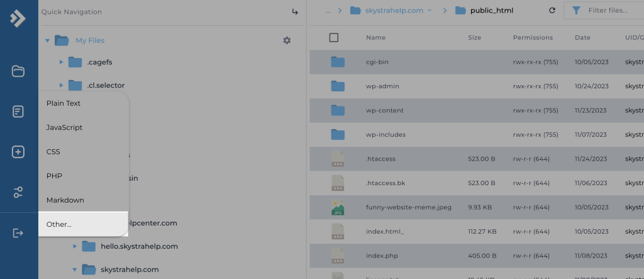This screenshot has height=279, width=644.
Task: Toggle the select-all checkbox in file header
Action: pyautogui.click(x=334, y=38)
